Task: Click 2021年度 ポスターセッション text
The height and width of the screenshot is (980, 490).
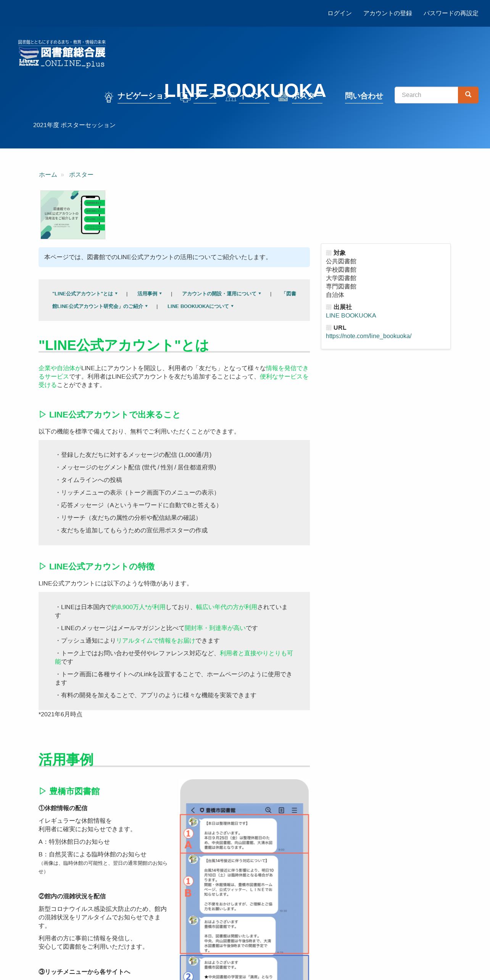Action: coord(74,125)
